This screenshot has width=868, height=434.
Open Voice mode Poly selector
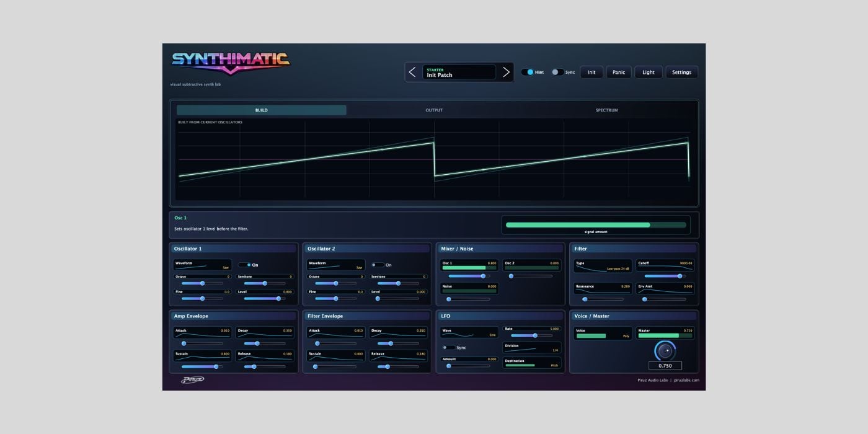pos(603,333)
